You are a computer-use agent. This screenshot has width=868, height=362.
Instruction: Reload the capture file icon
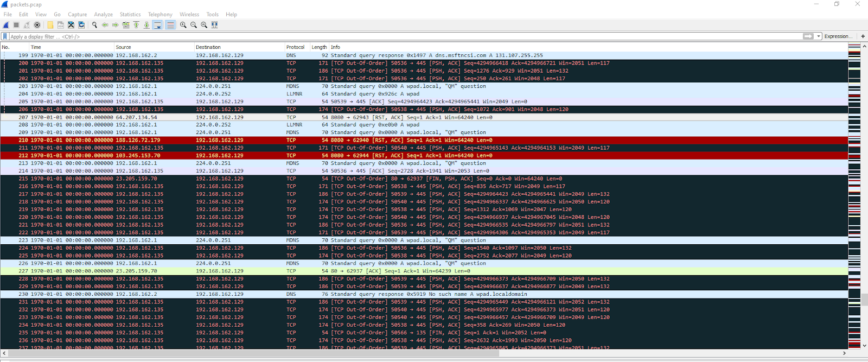pyautogui.click(x=81, y=25)
